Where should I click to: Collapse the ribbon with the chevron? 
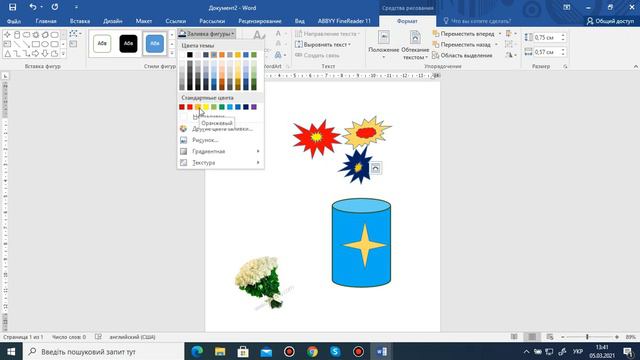[636, 67]
